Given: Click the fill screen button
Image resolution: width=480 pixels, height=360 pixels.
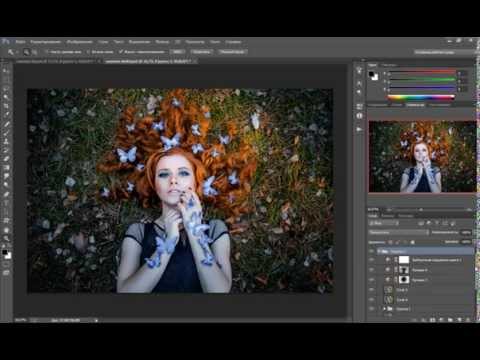Looking at the screenshot, I should [x=232, y=52].
